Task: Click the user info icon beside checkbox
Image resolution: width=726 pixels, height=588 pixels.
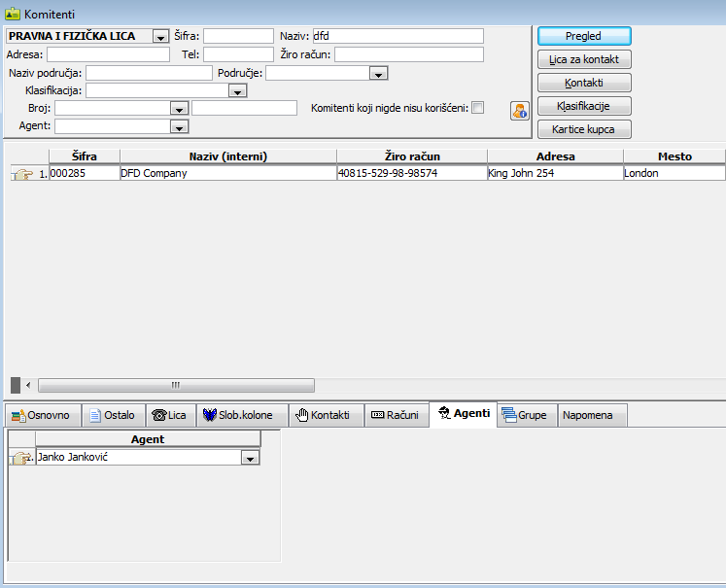Action: (518, 111)
